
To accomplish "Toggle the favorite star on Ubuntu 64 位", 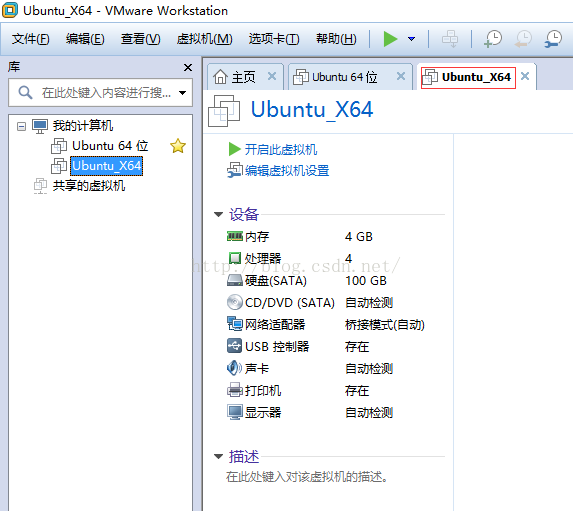I will click(178, 146).
